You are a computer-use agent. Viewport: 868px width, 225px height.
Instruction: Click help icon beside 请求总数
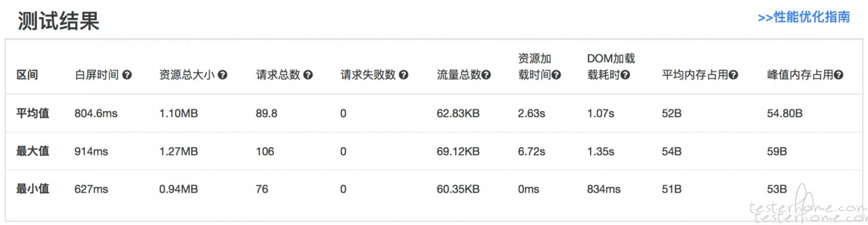point(308,75)
